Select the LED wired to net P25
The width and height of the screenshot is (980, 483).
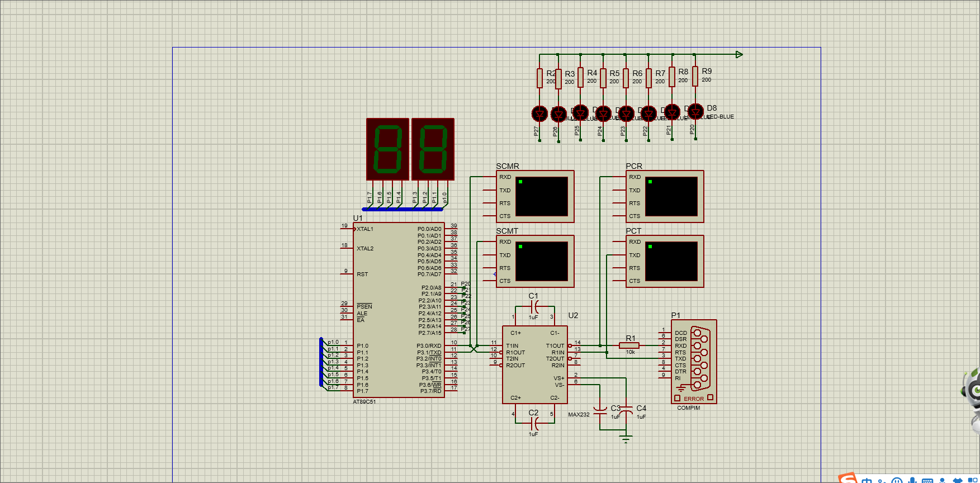pyautogui.click(x=581, y=113)
